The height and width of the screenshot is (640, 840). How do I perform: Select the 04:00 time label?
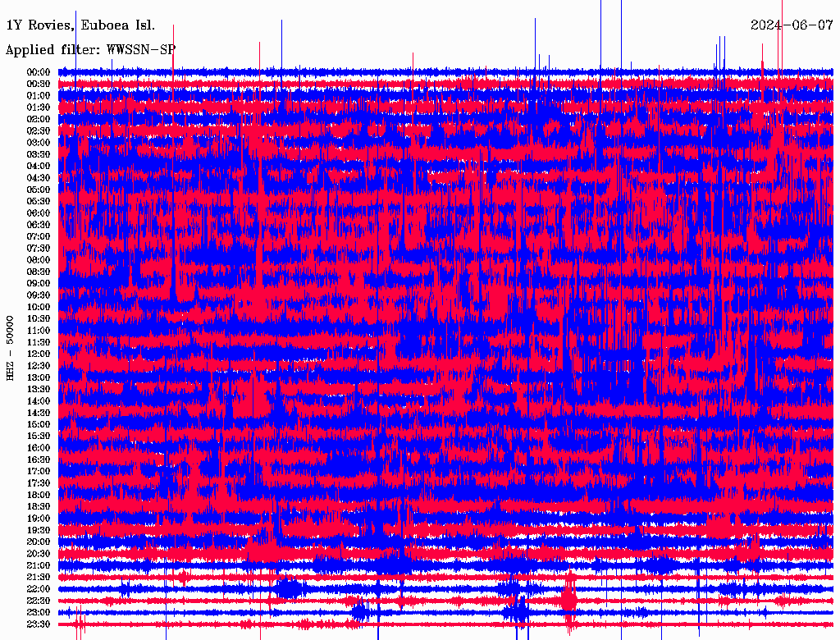[x=39, y=167]
